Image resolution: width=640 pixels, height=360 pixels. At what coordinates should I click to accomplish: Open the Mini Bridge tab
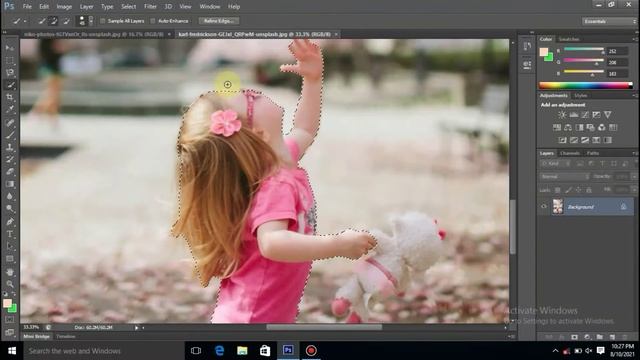36,336
